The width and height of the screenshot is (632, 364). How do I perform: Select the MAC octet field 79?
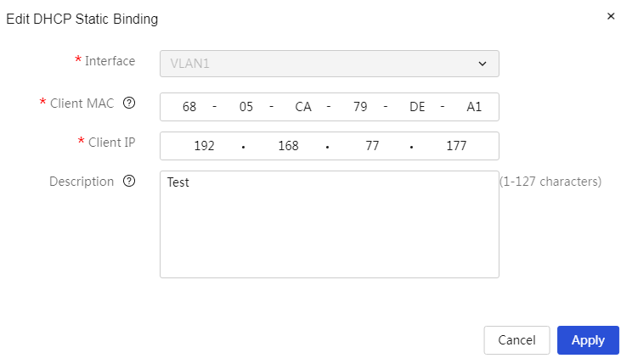pos(360,107)
